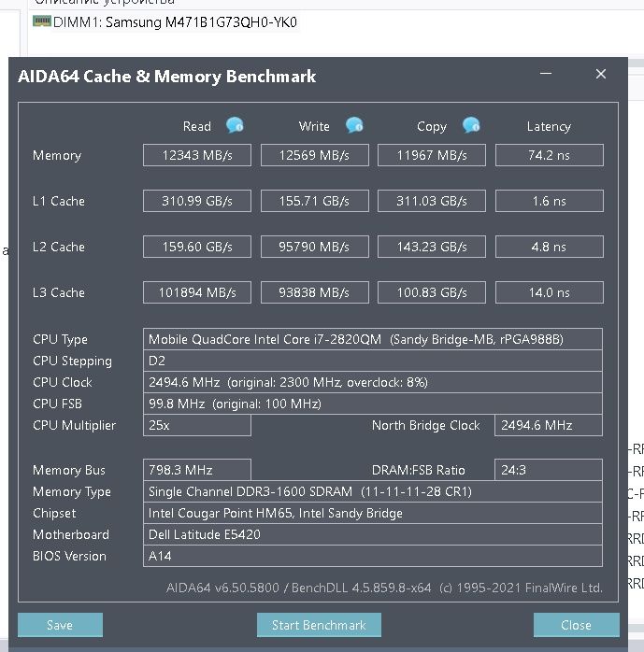Click the info bubble icon next to Copy
The height and width of the screenshot is (652, 644).
click(471, 125)
